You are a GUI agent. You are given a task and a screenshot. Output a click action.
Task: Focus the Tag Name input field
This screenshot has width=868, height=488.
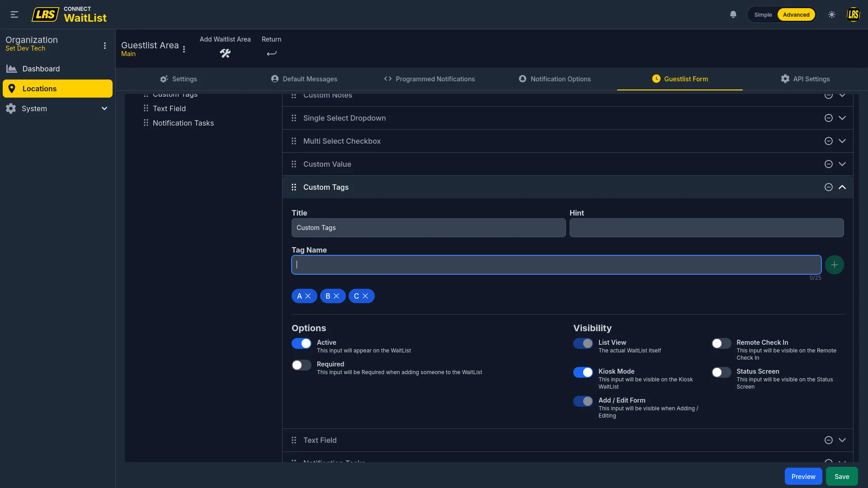click(x=557, y=265)
